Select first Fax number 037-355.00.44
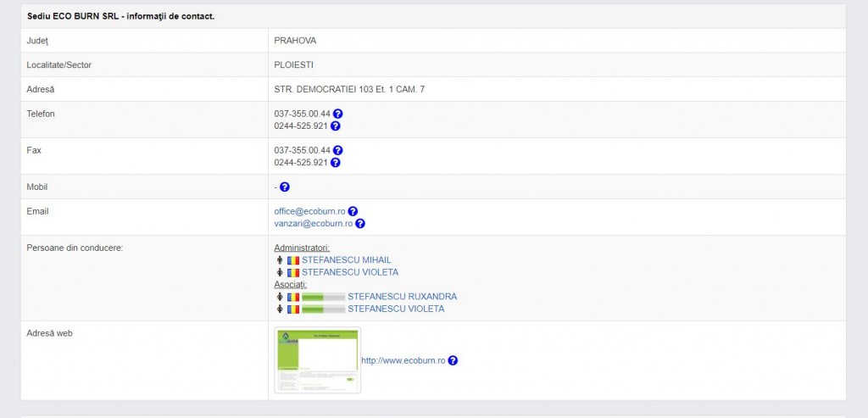Viewport: 868px width, 418px height. [303, 150]
